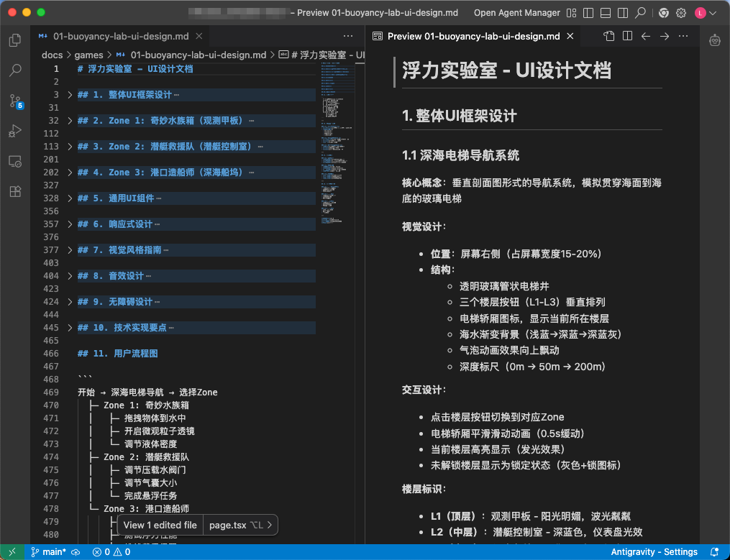Viewport: 730px width, 560px height.
Task: Expand folded section 10. 技术实现要点
Action: point(69,328)
